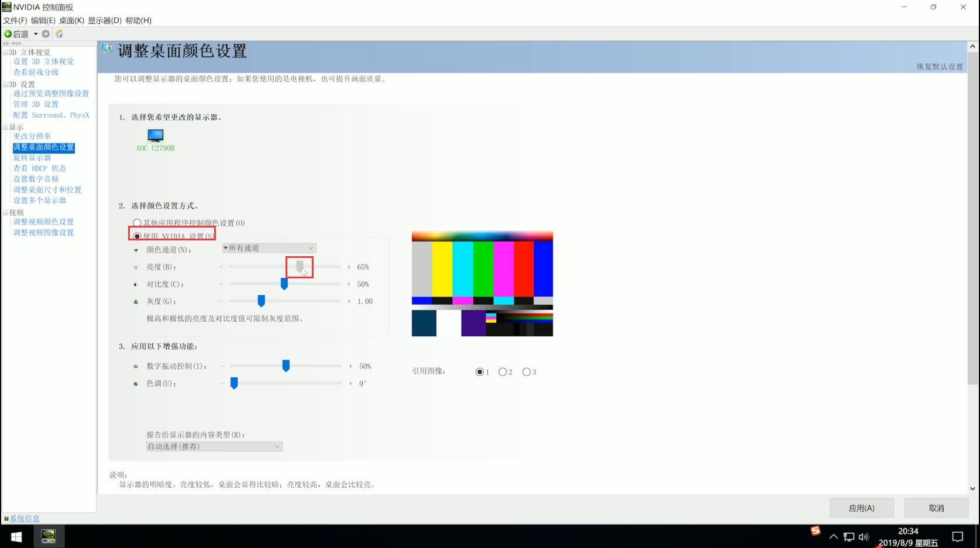
Task: Click the 色调(U) hue slider handle
Action: [234, 383]
